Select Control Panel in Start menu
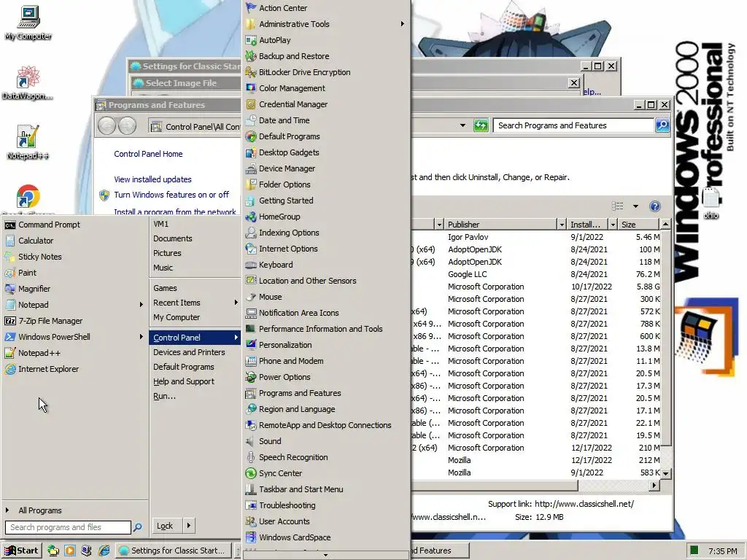Viewport: 747px width, 560px height. coord(196,338)
